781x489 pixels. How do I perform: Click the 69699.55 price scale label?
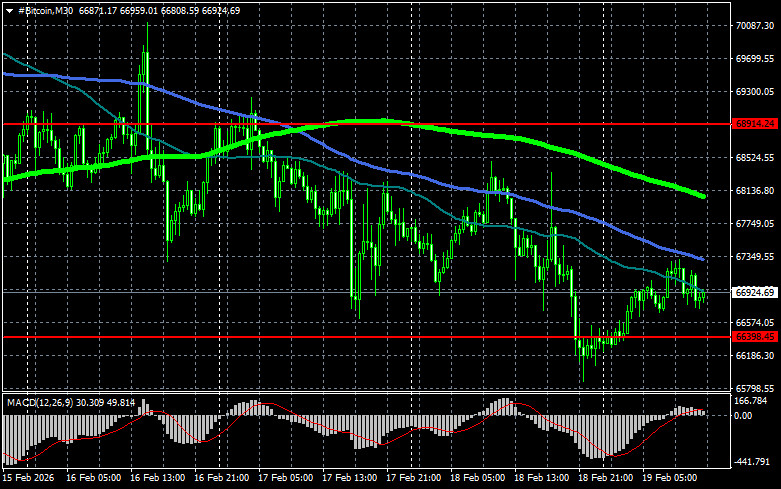(755, 59)
